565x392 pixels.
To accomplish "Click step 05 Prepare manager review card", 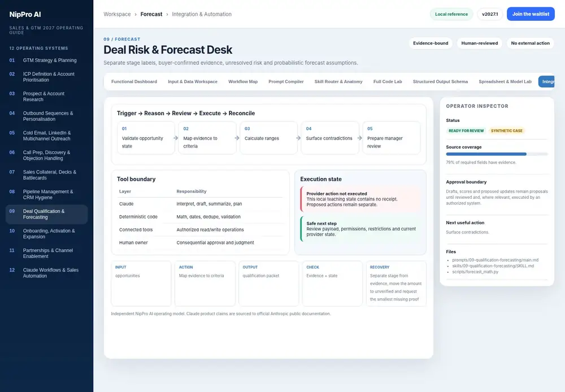I will 392,138.
